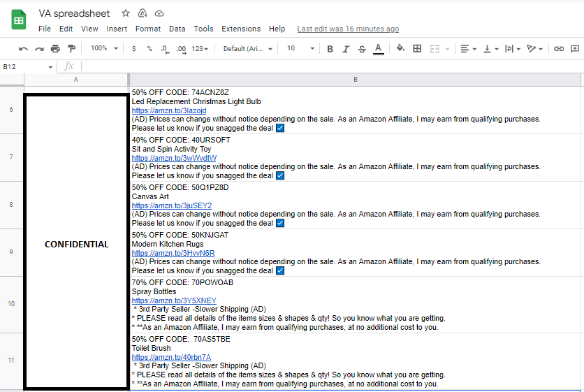Open the text color picker
The width and height of the screenshot is (584, 392).
[x=379, y=49]
